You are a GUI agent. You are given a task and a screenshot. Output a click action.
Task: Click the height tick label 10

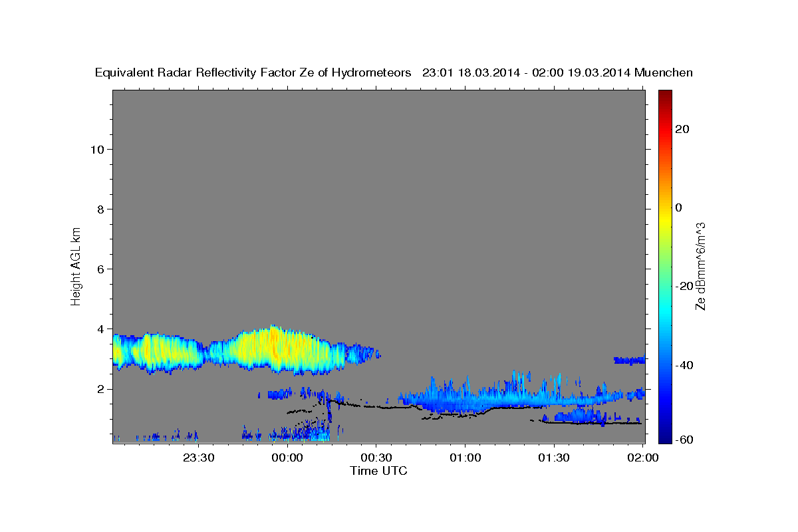(x=96, y=150)
